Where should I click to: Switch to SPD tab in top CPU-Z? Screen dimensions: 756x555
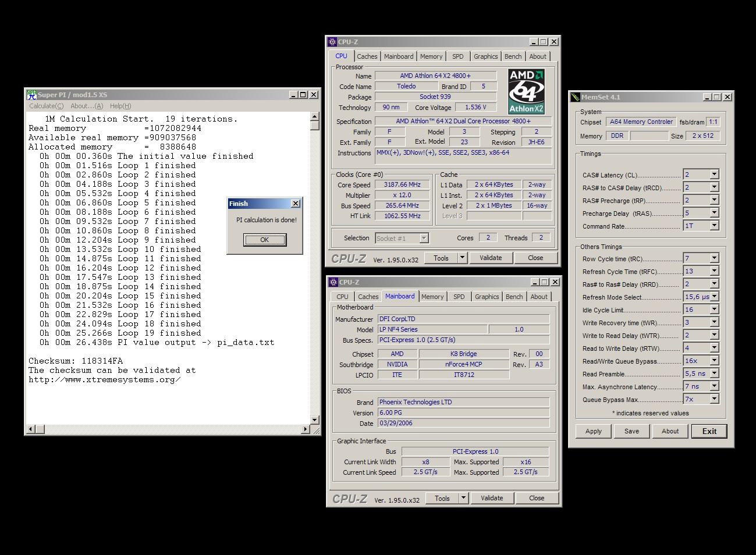[x=458, y=56]
